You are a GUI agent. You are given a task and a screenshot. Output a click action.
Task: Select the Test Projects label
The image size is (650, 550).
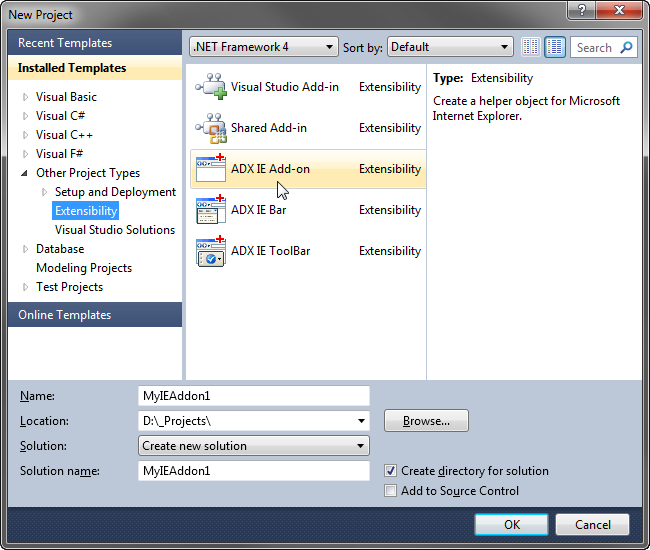[x=69, y=287]
